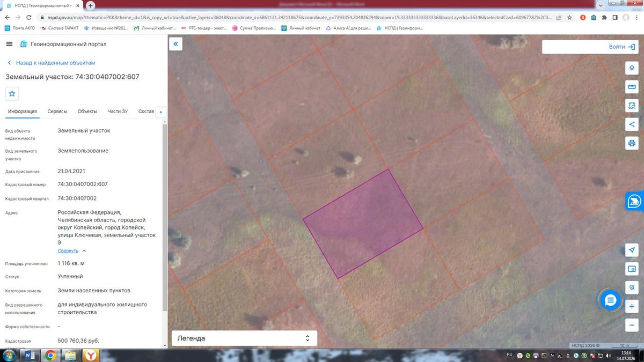The image size is (644, 362).
Task: Share the map via share icon
Action: [x=632, y=124]
